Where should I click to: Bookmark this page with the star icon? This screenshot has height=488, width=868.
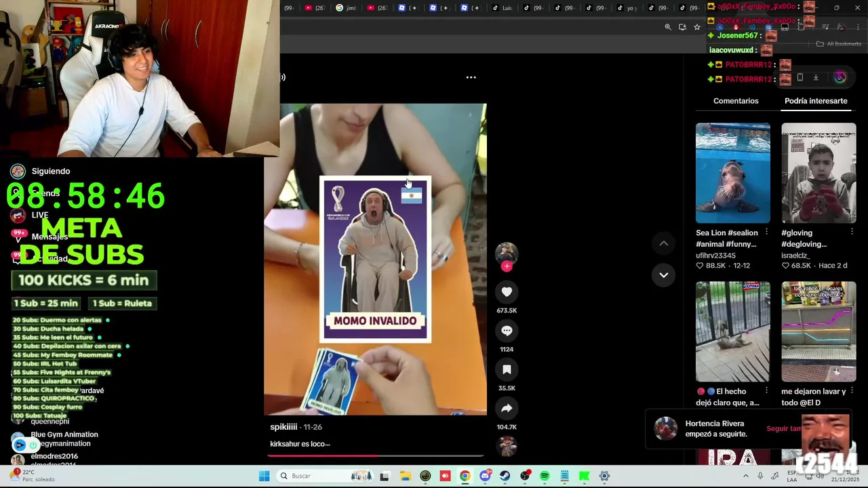(697, 27)
